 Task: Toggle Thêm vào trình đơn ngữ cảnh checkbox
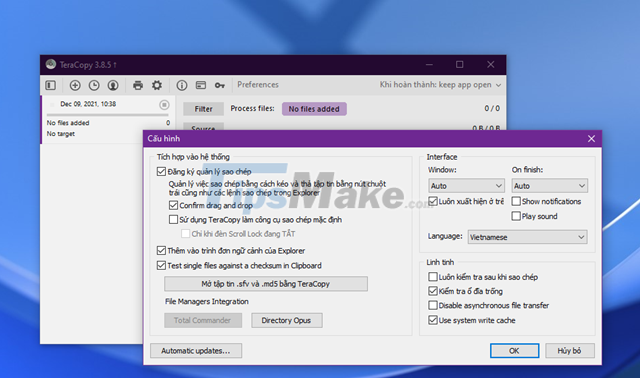[x=161, y=250]
